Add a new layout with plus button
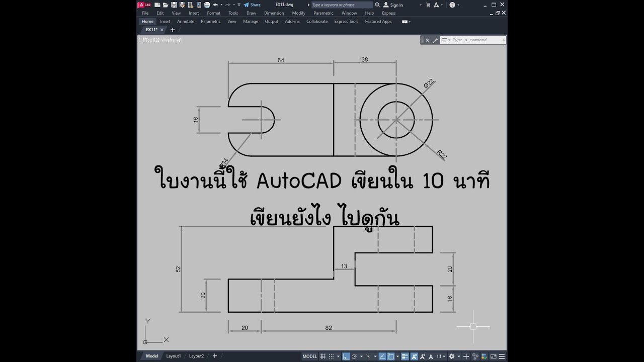 point(215,356)
